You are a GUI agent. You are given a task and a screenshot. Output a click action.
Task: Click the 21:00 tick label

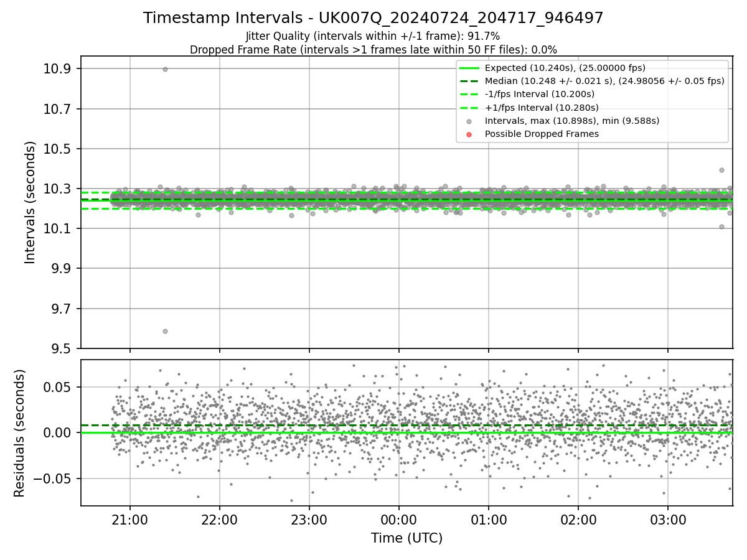(x=129, y=518)
